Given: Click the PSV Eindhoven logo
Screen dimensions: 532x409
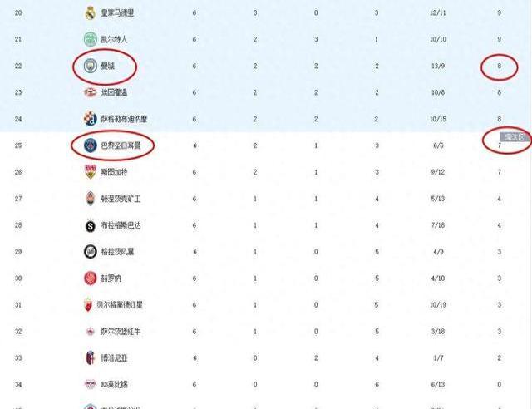Looking at the screenshot, I should [91, 92].
